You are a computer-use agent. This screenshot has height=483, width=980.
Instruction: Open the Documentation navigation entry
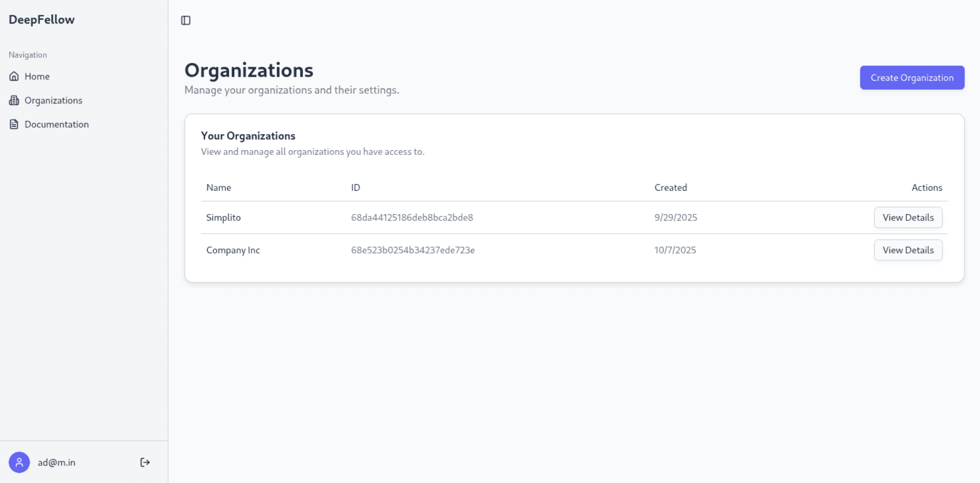(x=56, y=124)
